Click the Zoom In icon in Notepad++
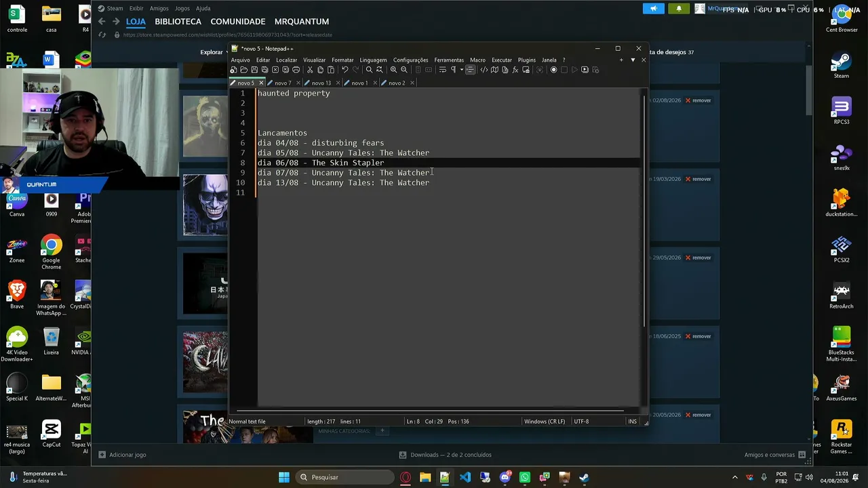Image resolution: width=868 pixels, height=488 pixels. 393,70
